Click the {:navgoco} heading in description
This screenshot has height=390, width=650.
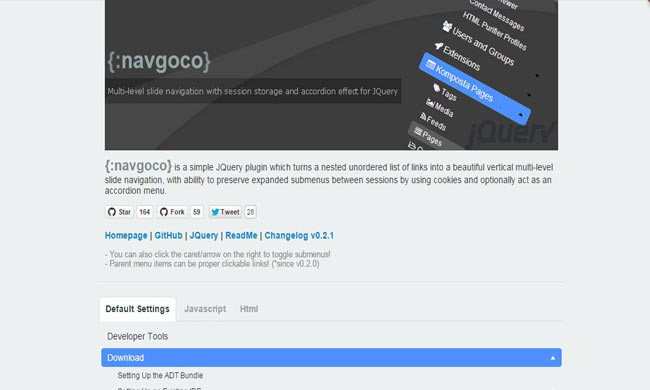[x=138, y=166]
